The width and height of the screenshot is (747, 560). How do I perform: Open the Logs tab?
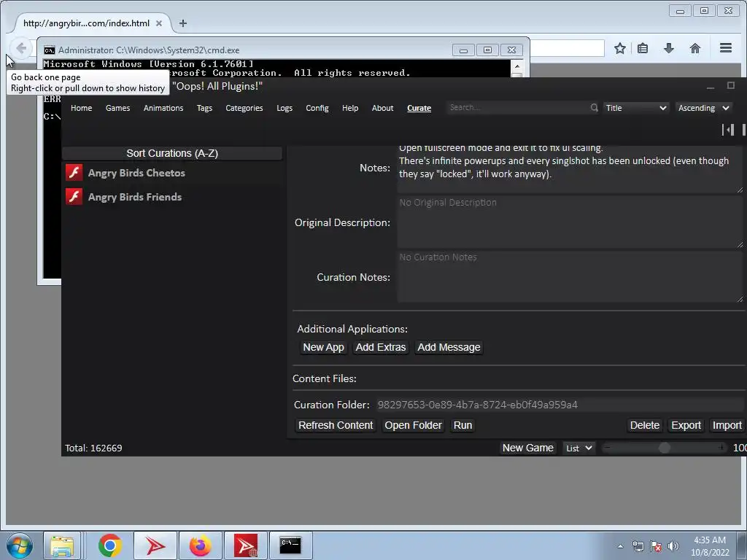click(x=285, y=108)
